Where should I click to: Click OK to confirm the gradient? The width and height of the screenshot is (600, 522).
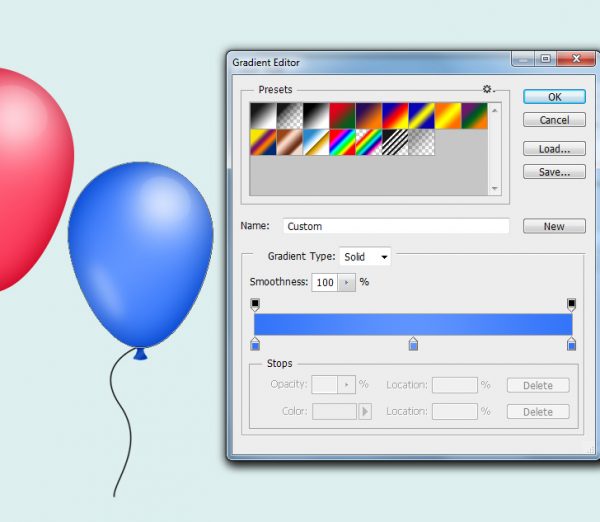click(x=554, y=97)
